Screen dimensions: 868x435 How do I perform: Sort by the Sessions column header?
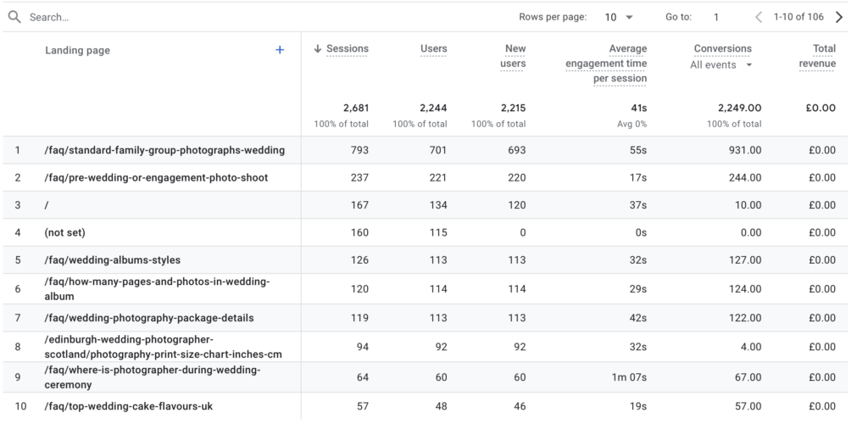point(347,48)
